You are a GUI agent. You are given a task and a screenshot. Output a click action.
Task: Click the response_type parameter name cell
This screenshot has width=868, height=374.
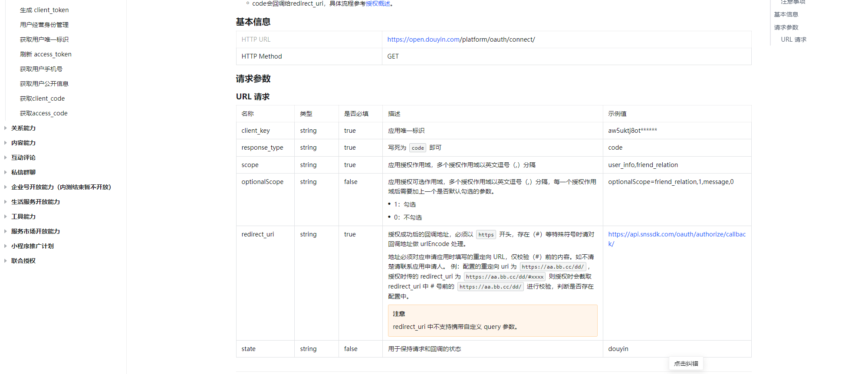coord(265,148)
